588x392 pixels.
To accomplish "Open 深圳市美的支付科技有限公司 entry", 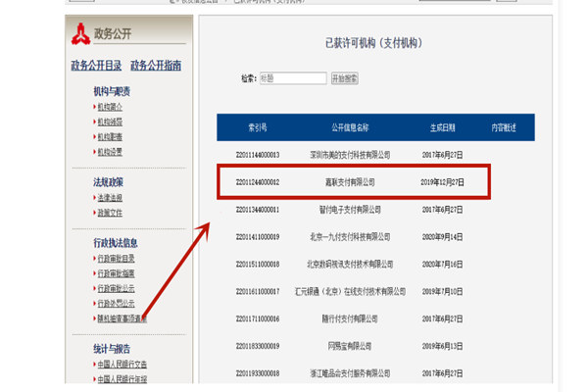I will click(x=350, y=155).
